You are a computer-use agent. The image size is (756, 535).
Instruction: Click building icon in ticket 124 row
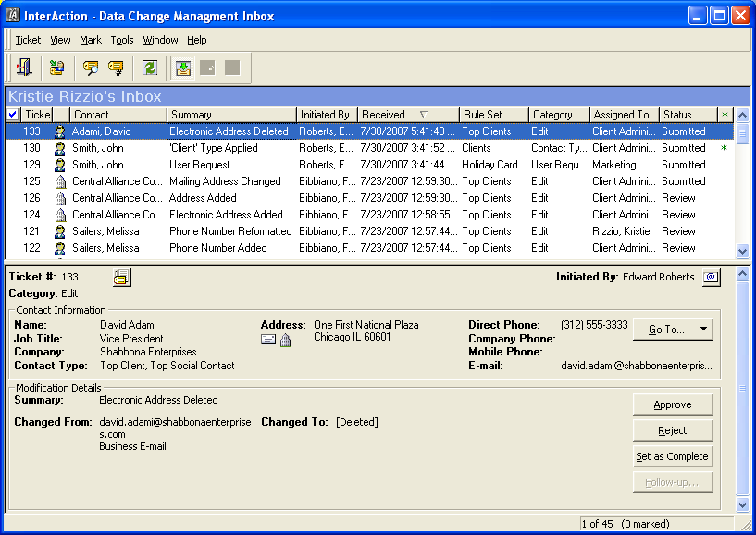point(60,215)
